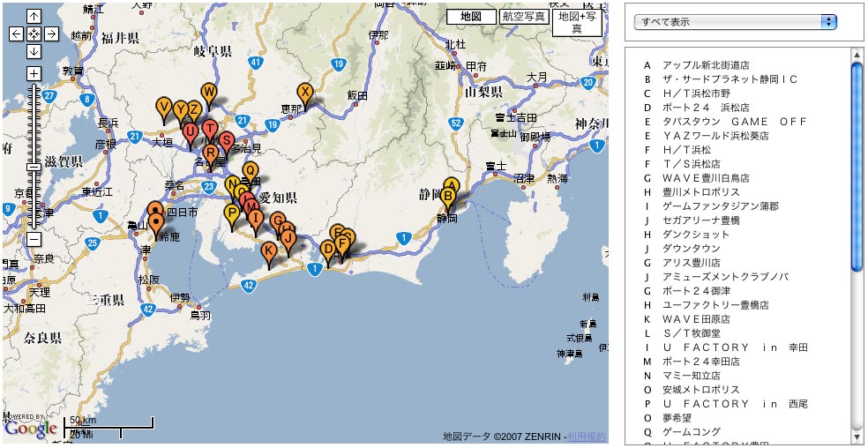Switch to 航空写真 satellite view

point(523,17)
